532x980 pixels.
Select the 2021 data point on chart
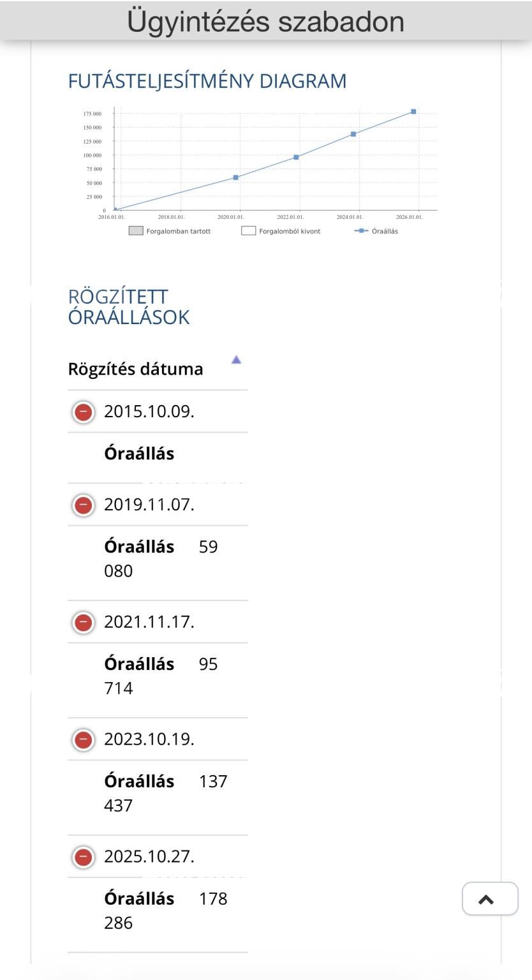click(296, 157)
